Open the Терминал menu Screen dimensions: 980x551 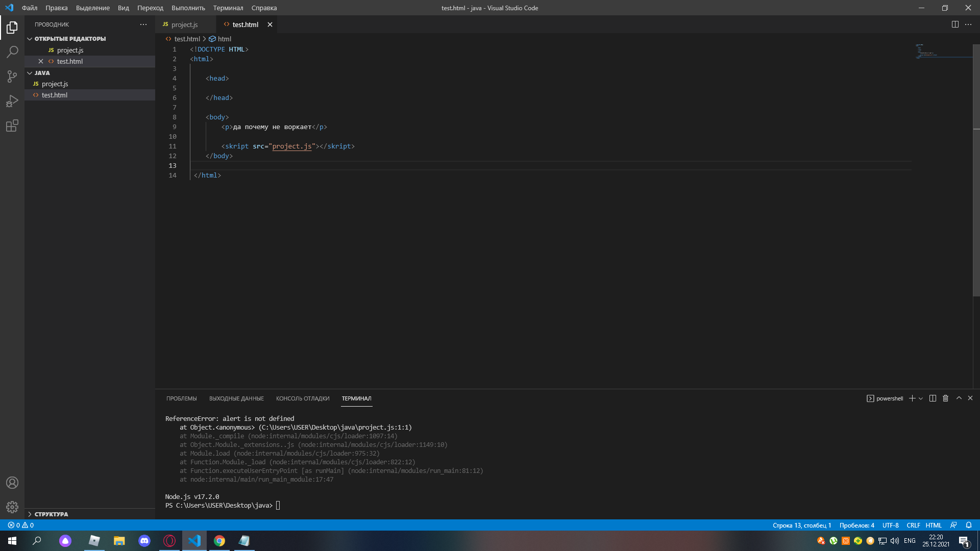(228, 8)
